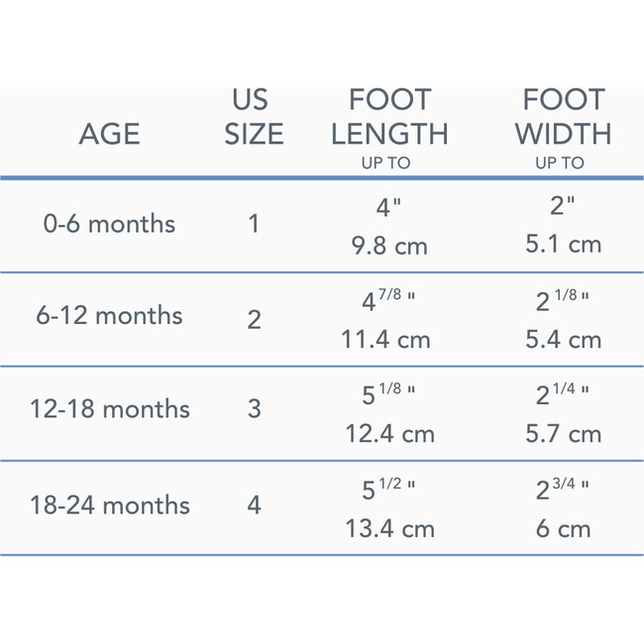Click US size 3 cell
644x644 pixels.
click(x=254, y=408)
